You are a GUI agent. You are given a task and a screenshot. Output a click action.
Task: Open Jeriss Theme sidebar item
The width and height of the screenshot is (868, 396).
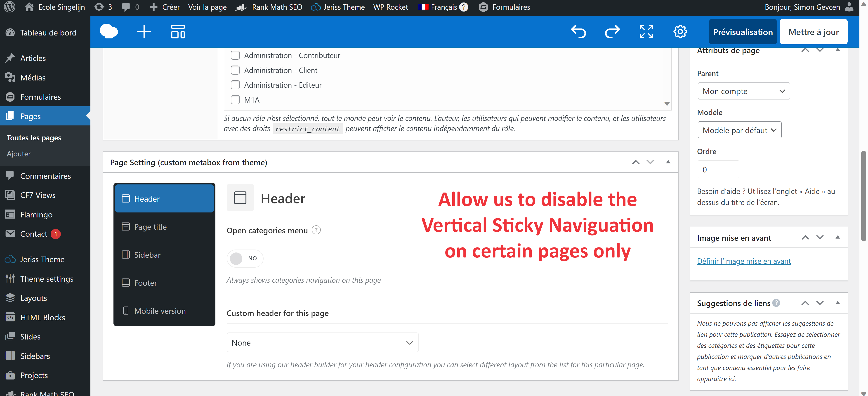point(45,259)
